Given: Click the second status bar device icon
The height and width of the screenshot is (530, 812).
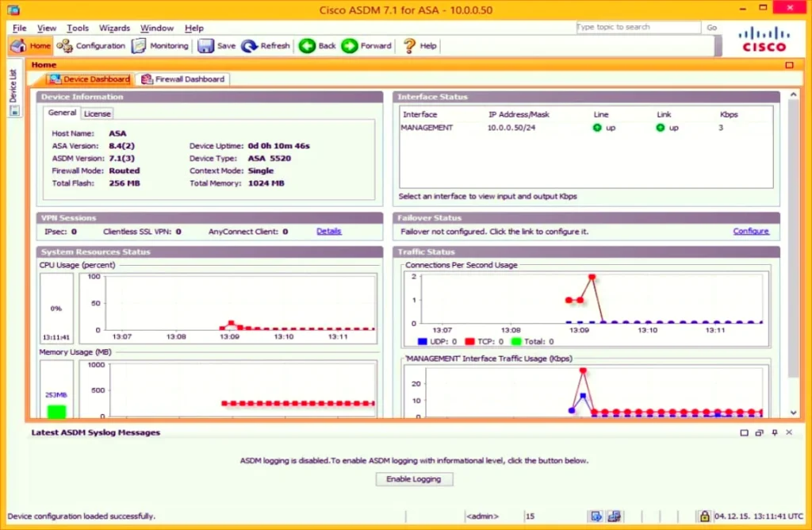Looking at the screenshot, I should coord(615,516).
